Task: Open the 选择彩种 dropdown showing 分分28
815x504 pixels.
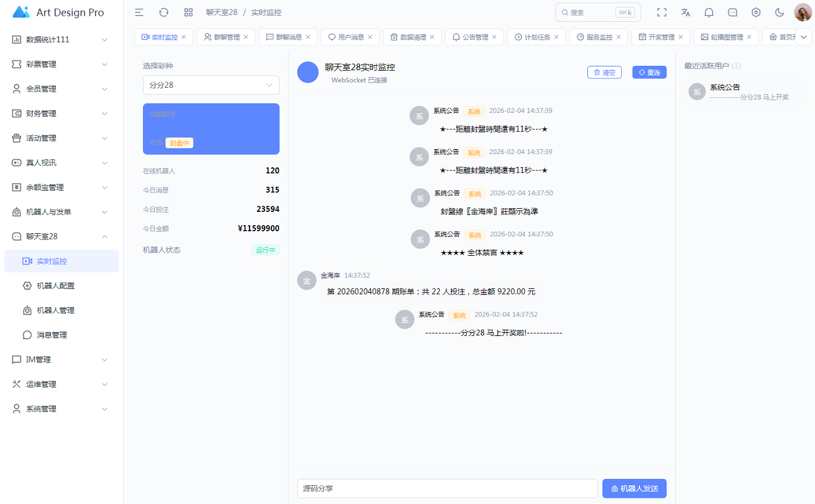Action: point(211,85)
